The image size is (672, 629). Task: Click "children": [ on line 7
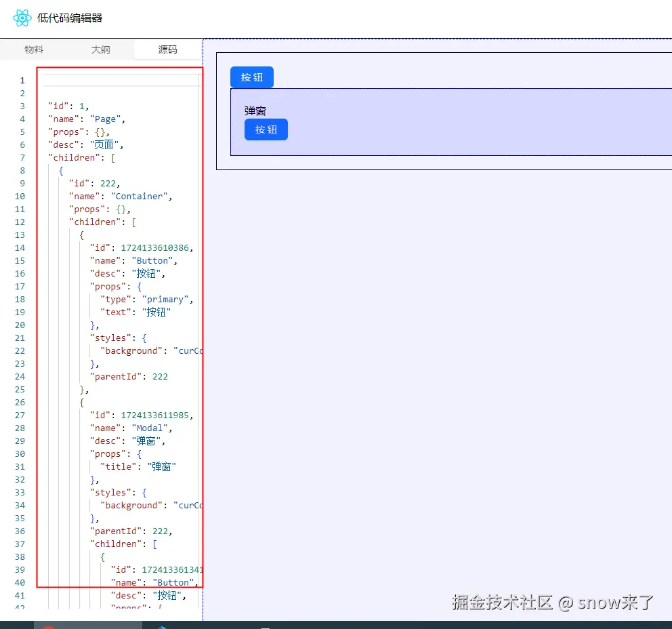point(81,158)
